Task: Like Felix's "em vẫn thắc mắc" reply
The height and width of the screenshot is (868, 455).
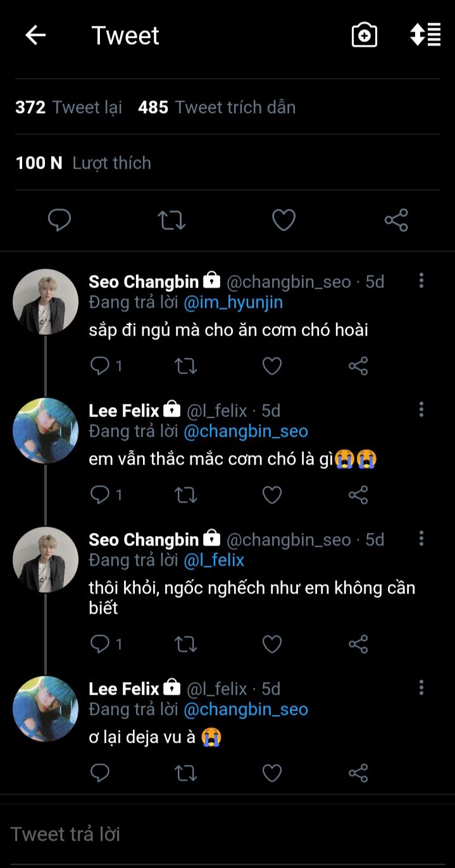Action: [x=272, y=494]
